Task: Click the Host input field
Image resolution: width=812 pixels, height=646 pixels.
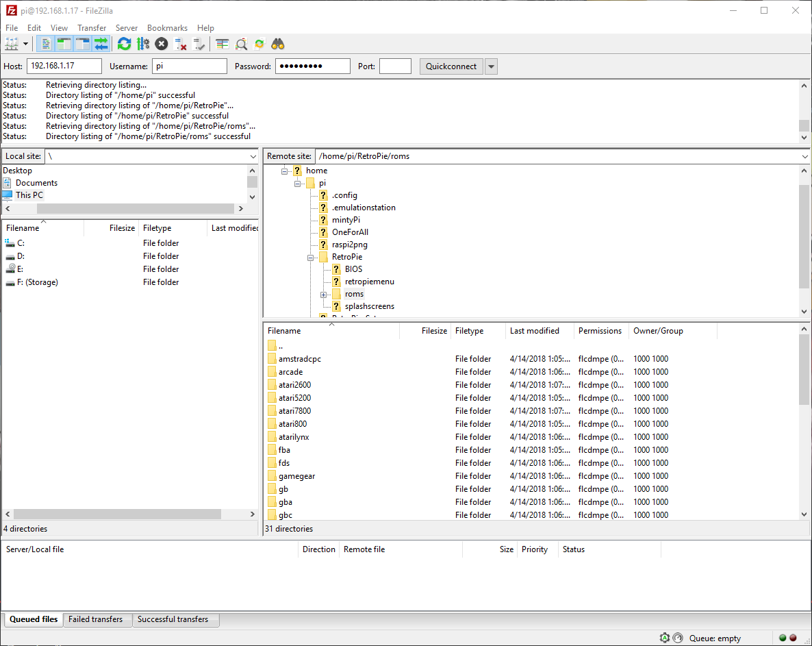Action: pos(64,66)
